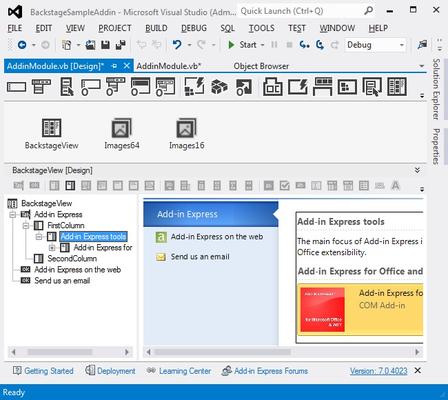This screenshot has width=448, height=400.
Task: Open the Deployment link
Action: coord(110,371)
